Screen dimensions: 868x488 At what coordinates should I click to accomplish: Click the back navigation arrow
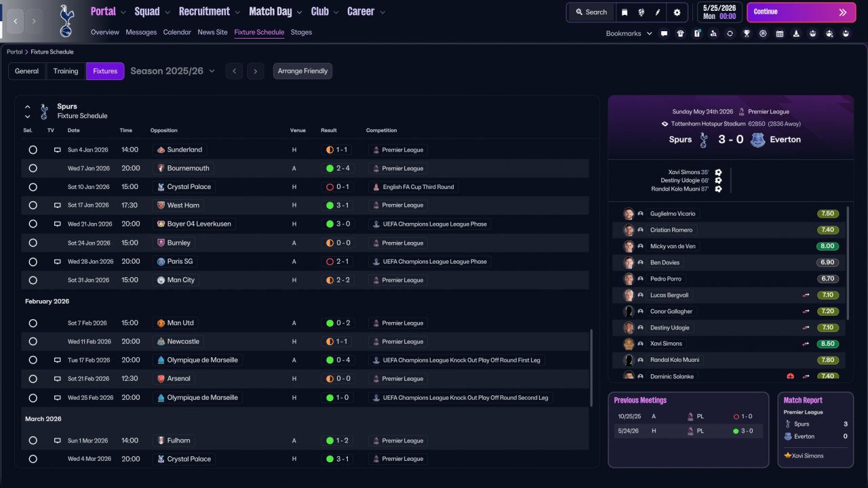15,21
